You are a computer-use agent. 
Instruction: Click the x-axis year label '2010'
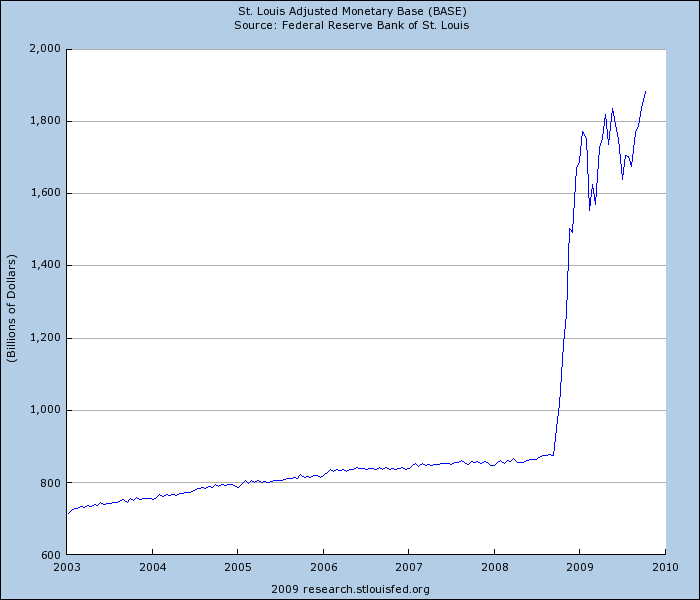(665, 567)
